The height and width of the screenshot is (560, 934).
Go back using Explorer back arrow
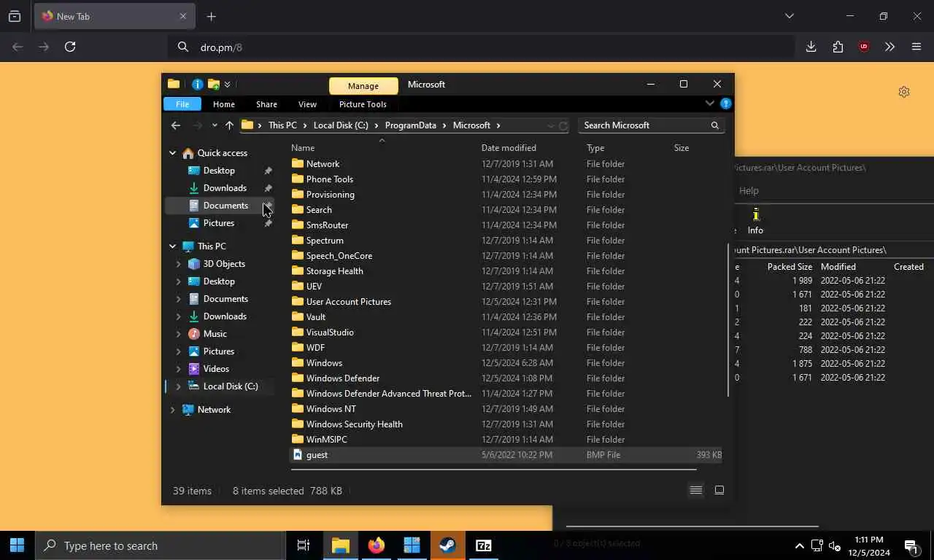[x=175, y=125]
